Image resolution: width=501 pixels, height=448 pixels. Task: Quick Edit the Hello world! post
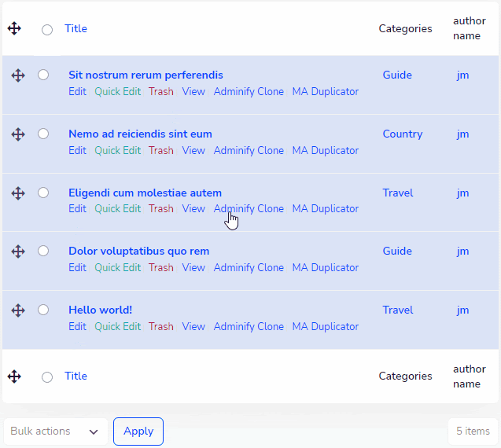click(117, 327)
